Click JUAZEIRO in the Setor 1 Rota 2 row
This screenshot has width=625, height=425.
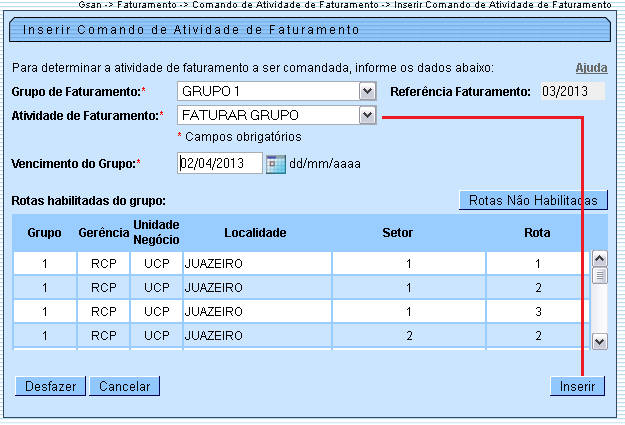(213, 287)
